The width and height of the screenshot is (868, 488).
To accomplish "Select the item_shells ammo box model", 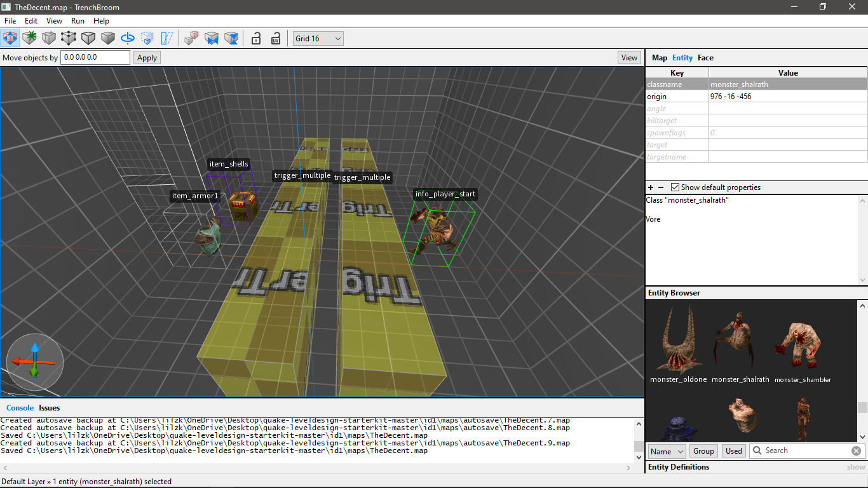I will coord(242,207).
